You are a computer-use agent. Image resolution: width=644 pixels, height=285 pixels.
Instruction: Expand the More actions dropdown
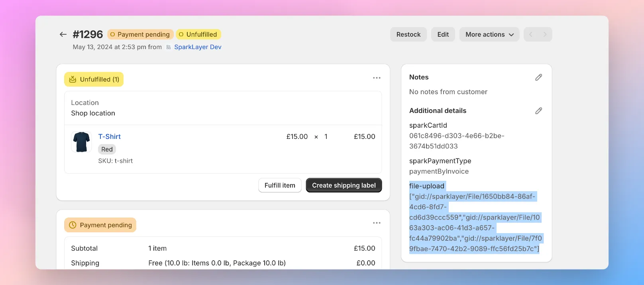[x=489, y=34]
